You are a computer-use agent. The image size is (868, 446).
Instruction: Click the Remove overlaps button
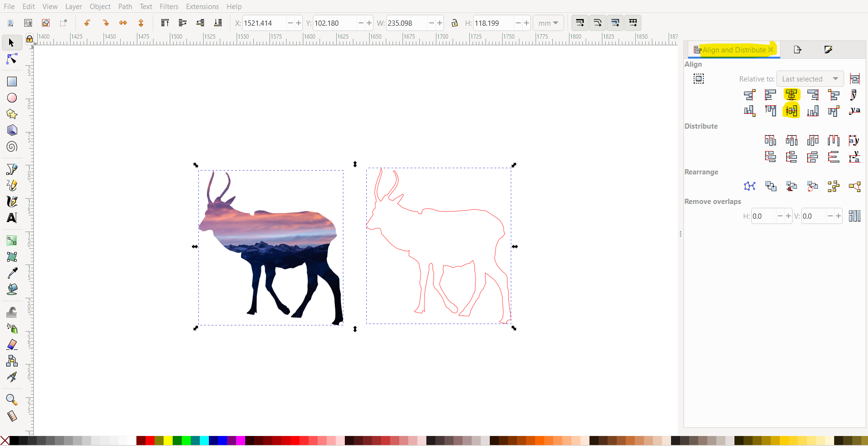click(854, 216)
